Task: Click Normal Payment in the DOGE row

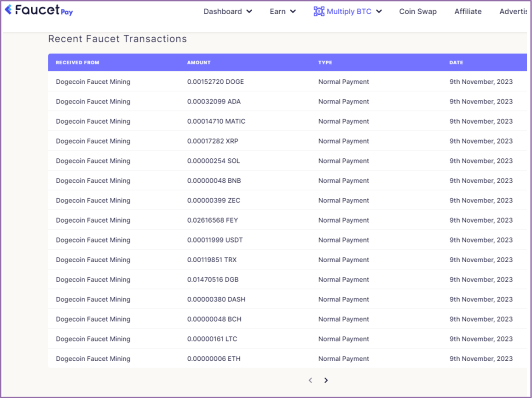Action: pos(343,82)
